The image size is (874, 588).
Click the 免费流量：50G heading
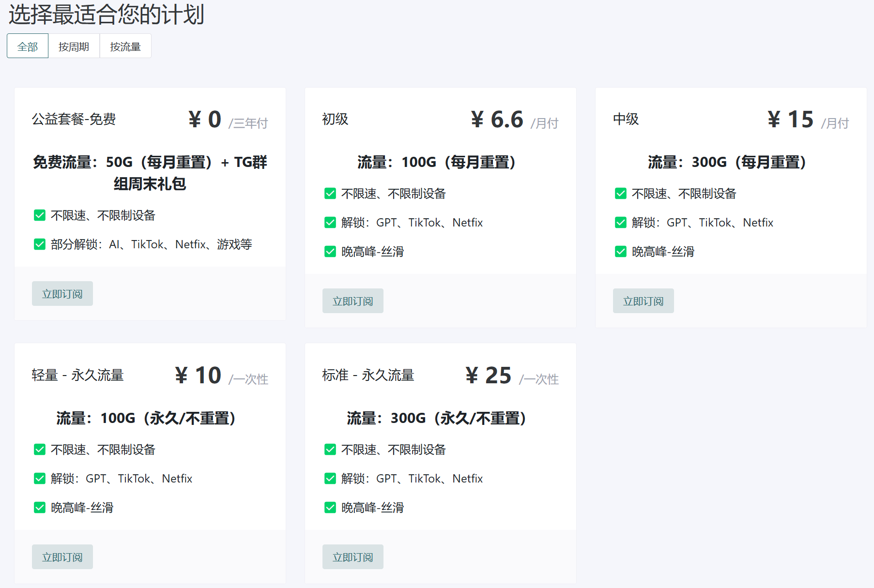pos(150,173)
